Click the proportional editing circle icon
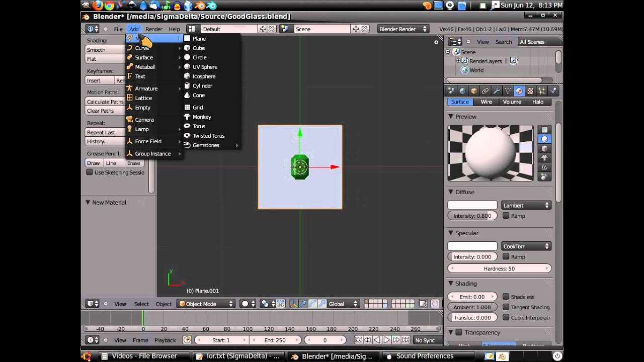644x362 pixels. coord(435,304)
